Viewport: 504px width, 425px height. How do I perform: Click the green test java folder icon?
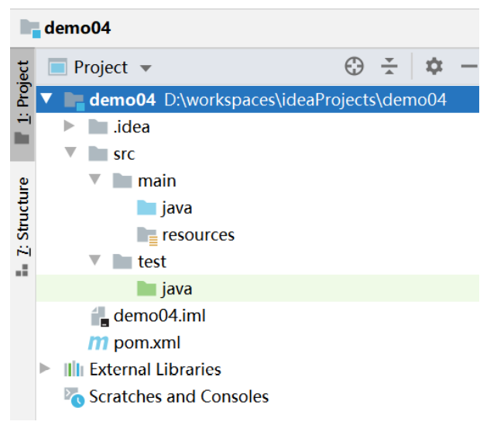tap(146, 288)
